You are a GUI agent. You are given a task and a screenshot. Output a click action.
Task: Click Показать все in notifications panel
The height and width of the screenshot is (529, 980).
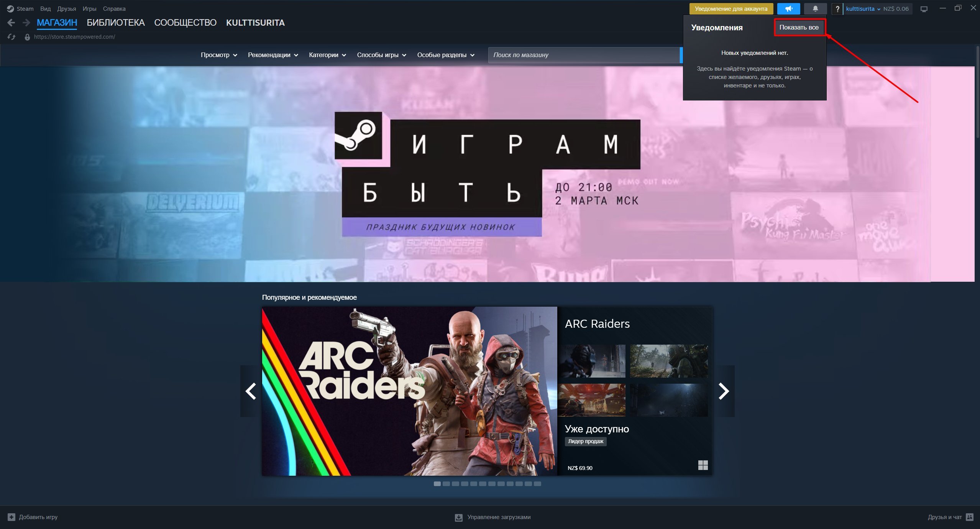click(799, 27)
